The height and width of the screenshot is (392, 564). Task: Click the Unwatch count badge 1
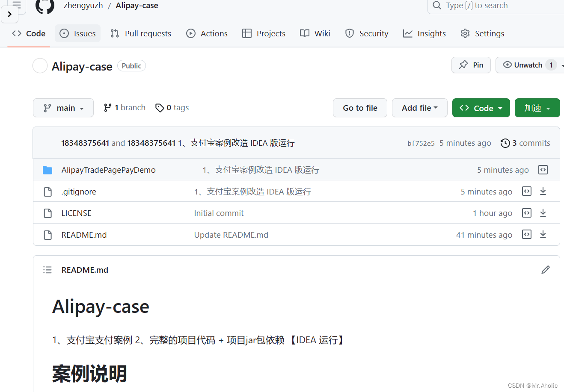551,65
